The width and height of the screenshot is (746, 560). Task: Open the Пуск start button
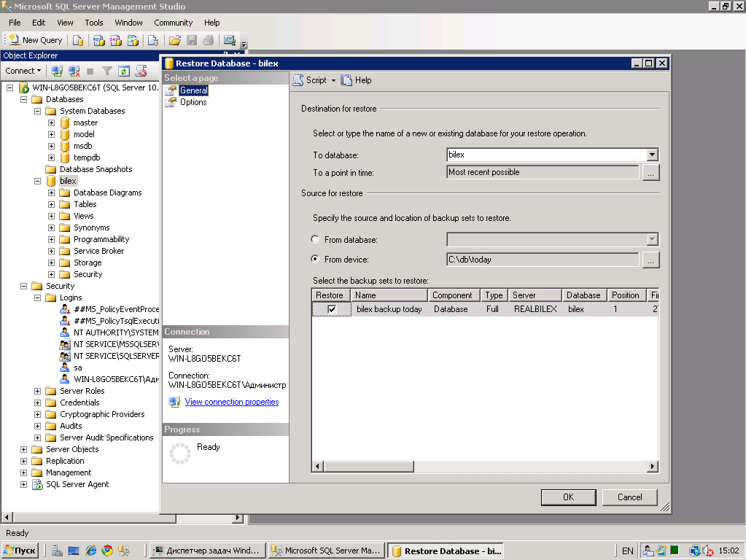(x=20, y=551)
